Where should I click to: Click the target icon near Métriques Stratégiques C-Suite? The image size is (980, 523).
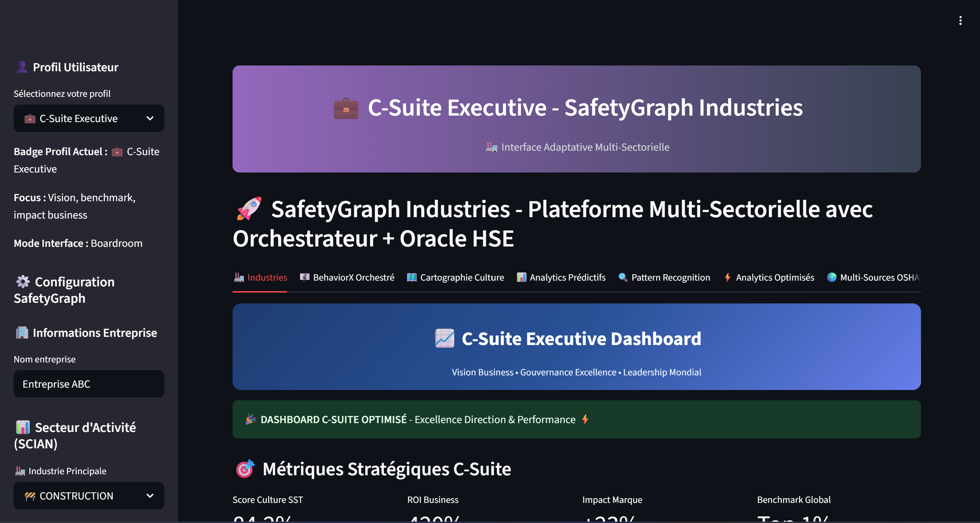(245, 469)
